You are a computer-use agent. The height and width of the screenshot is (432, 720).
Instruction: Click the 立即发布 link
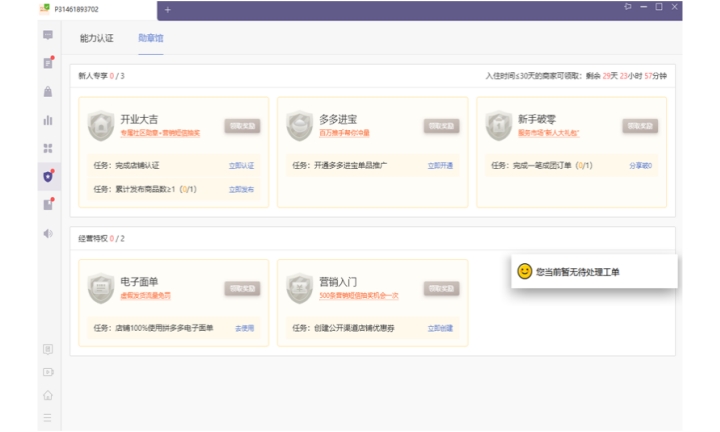tap(242, 190)
